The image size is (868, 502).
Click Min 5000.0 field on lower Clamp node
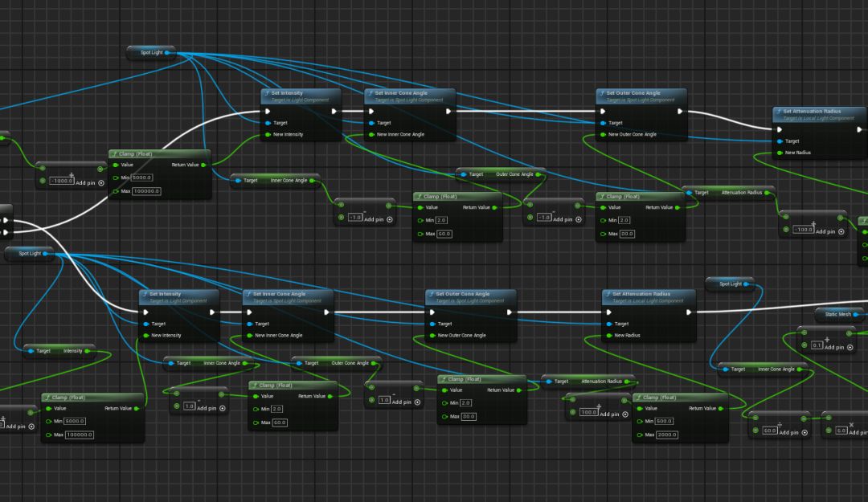(x=75, y=421)
